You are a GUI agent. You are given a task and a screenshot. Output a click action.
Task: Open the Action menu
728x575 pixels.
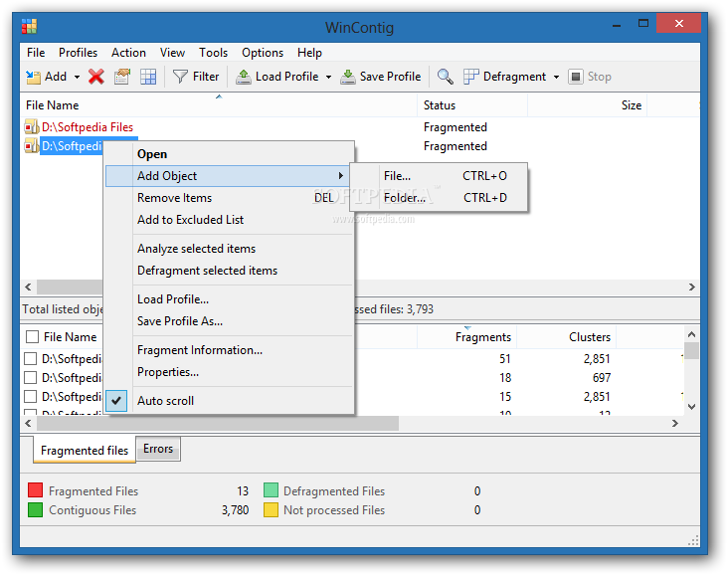click(128, 53)
